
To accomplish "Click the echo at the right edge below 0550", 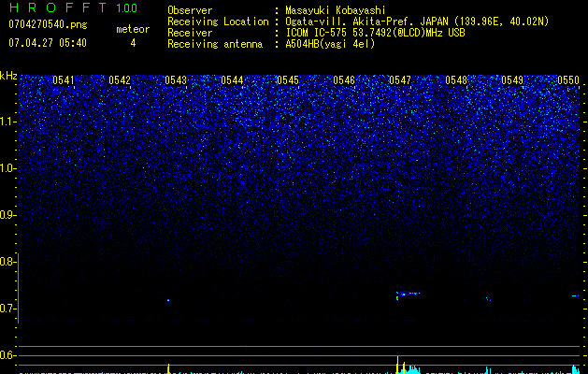I will (x=576, y=296).
